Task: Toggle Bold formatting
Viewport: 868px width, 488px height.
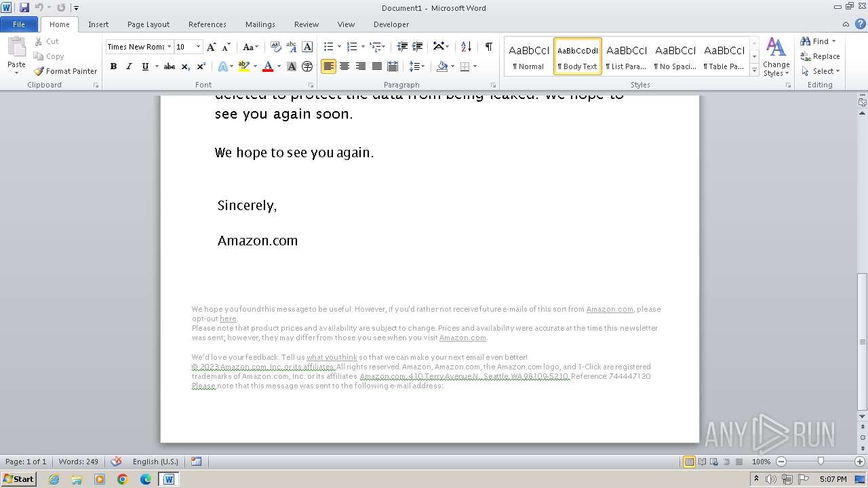Action: coord(113,66)
